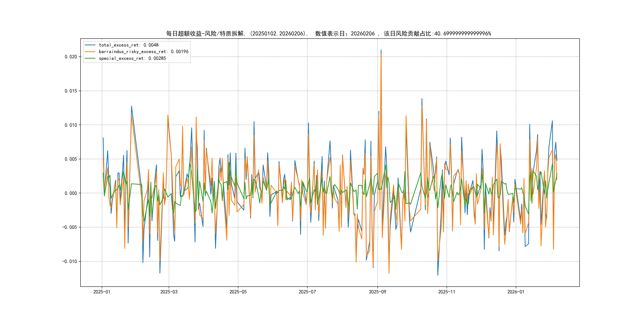Click the 2025-03 x-axis tick label

point(169,292)
